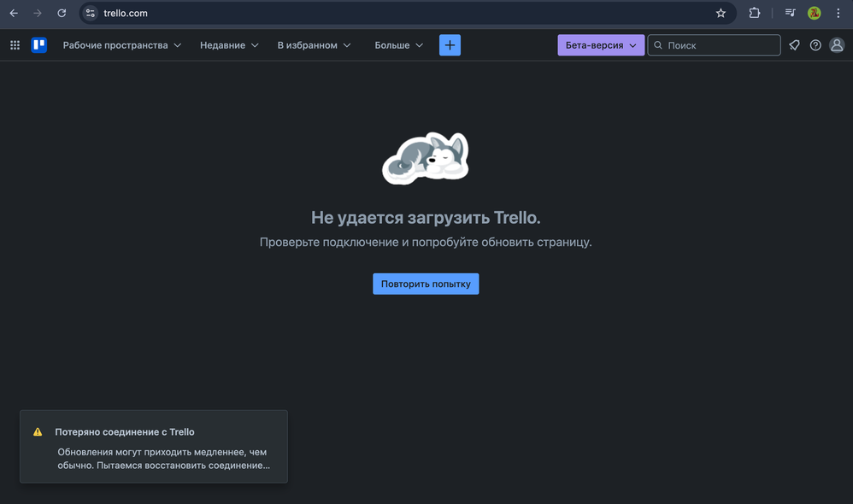This screenshot has width=853, height=504.
Task: Open the Бета-версия dropdown
Action: pyautogui.click(x=601, y=45)
